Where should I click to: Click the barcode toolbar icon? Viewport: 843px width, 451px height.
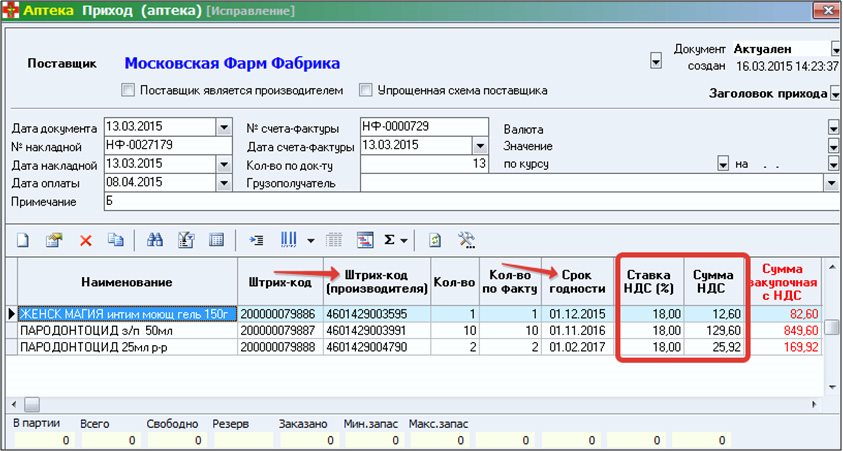pyautogui.click(x=289, y=240)
